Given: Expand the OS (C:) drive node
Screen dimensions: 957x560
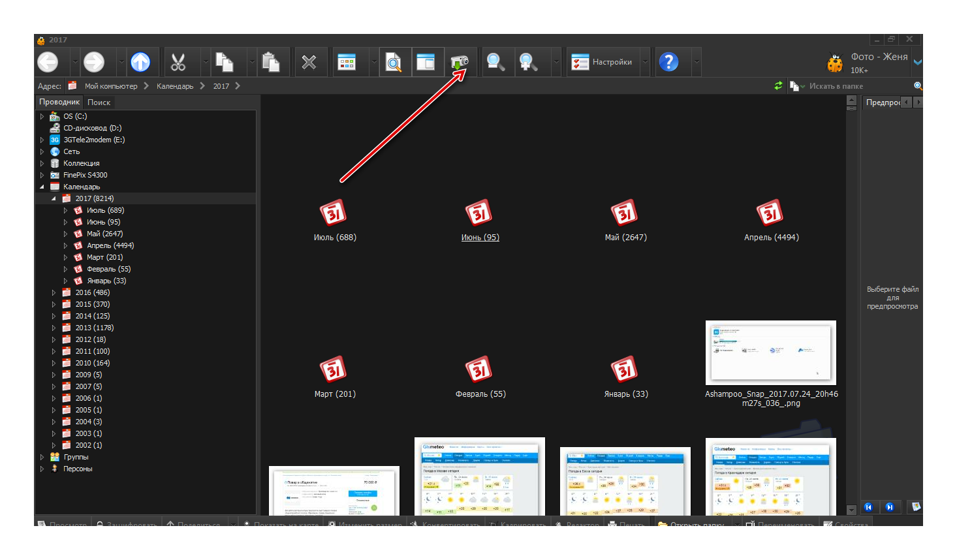Looking at the screenshot, I should tap(42, 116).
